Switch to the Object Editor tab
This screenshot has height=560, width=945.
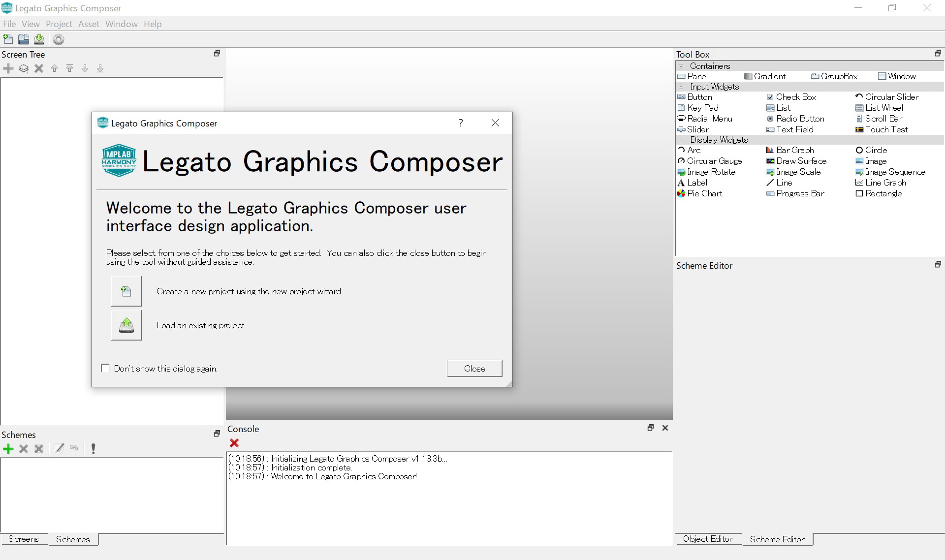click(707, 539)
